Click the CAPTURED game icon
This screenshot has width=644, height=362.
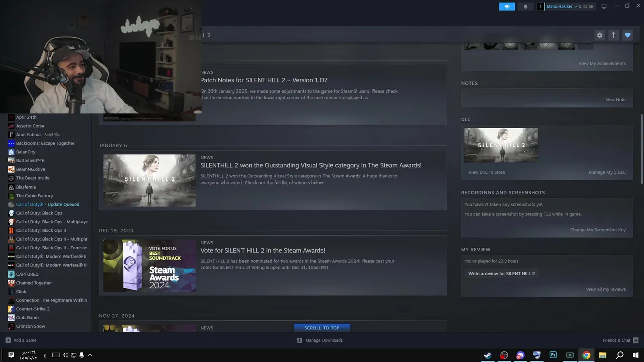(x=11, y=274)
